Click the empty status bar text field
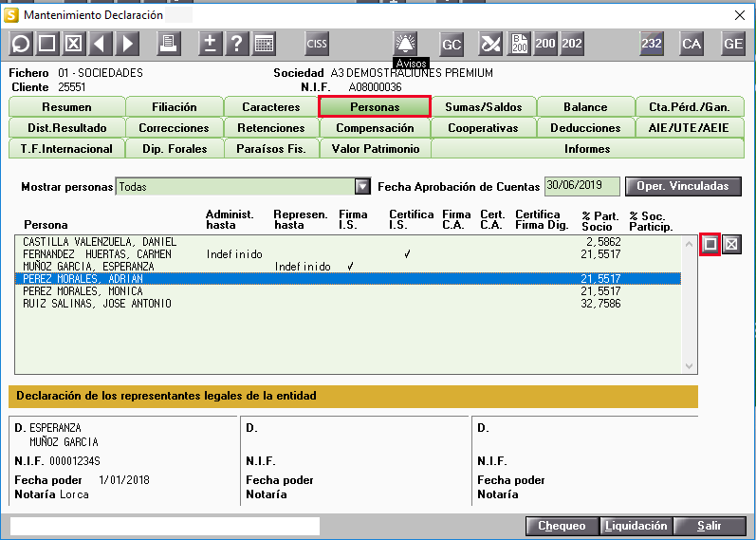The height and width of the screenshot is (540, 756). click(x=165, y=526)
